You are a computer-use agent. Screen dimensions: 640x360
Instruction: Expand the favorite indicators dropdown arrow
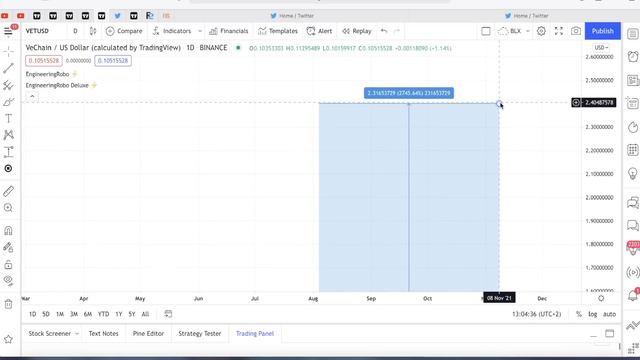click(x=200, y=31)
